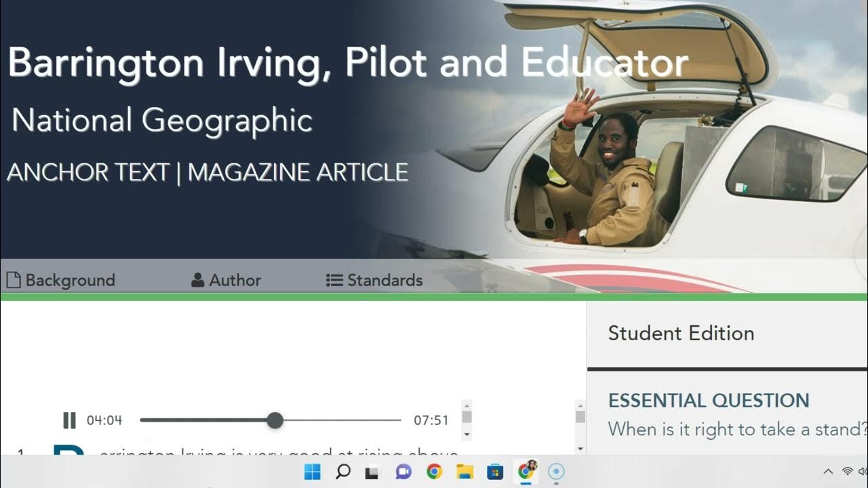Open the Windows Start menu

pyautogui.click(x=313, y=472)
